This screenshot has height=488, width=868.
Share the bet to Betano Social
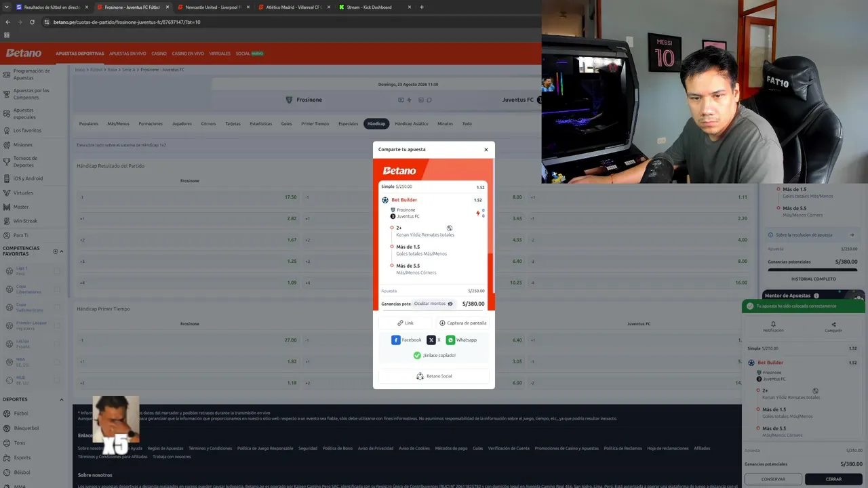click(x=434, y=376)
